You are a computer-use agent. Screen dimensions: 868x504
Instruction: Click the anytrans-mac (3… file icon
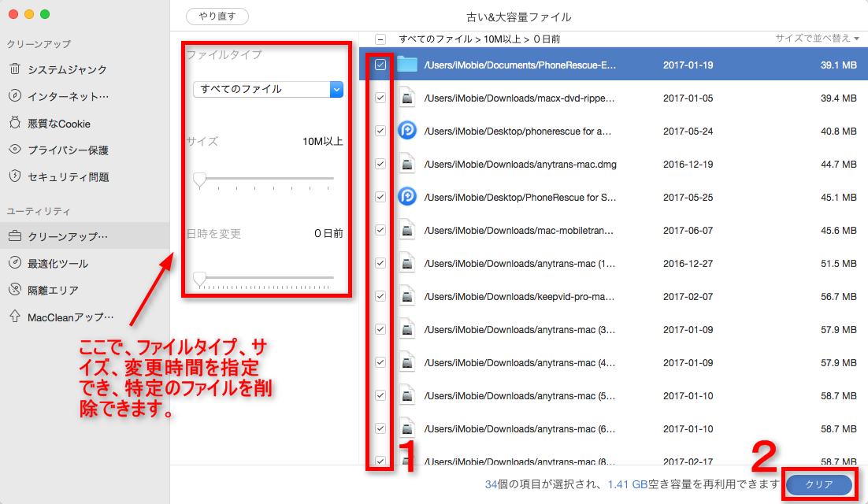click(407, 330)
